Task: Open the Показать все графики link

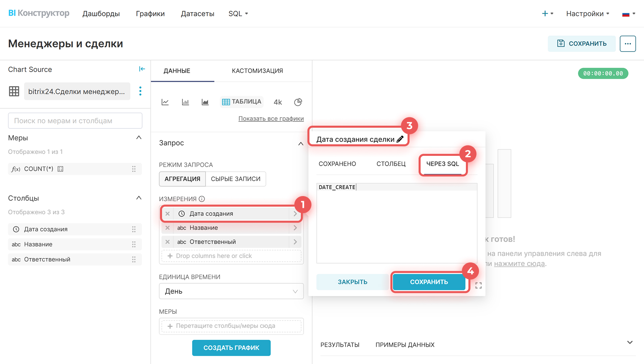Action: 271,119
